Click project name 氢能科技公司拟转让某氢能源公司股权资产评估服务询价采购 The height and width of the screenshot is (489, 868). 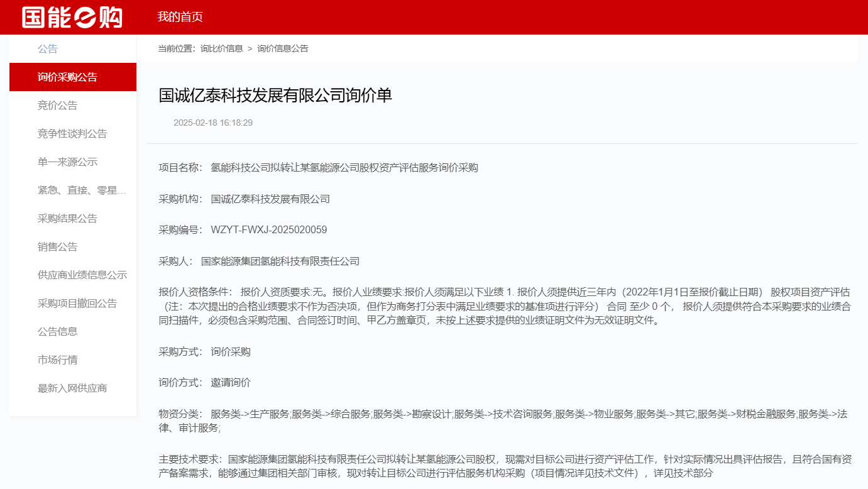tap(344, 168)
